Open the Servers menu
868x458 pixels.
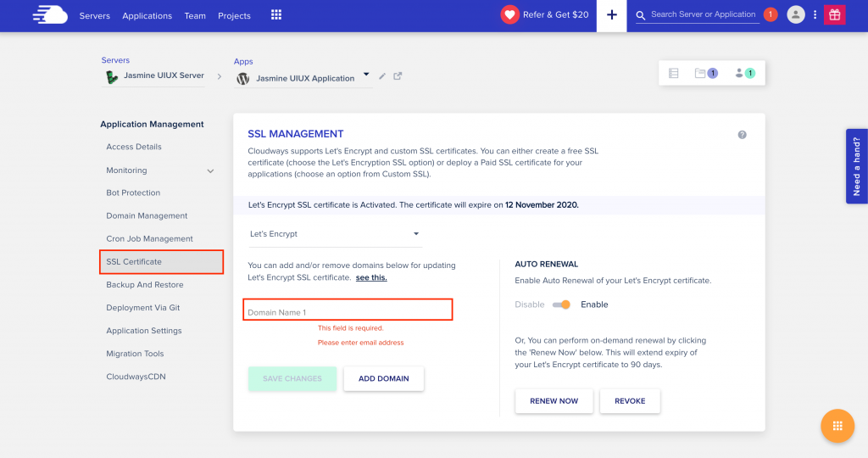[95, 15]
